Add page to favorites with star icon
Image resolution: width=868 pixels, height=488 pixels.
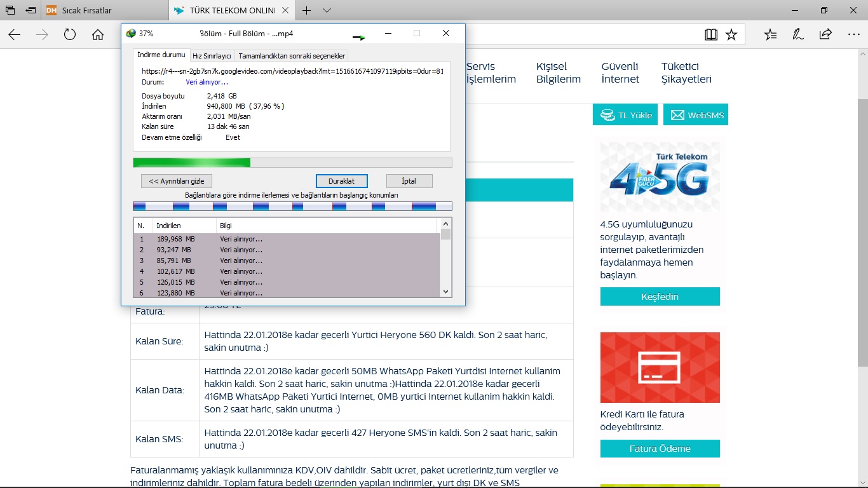click(x=731, y=35)
